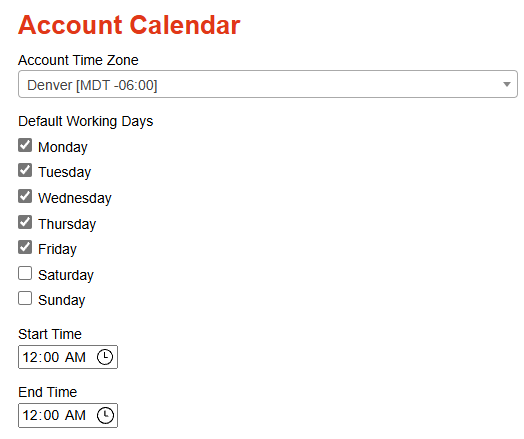524x439 pixels.
Task: Open the Denver [MDT -06:00] time zone selector
Action: pos(268,84)
